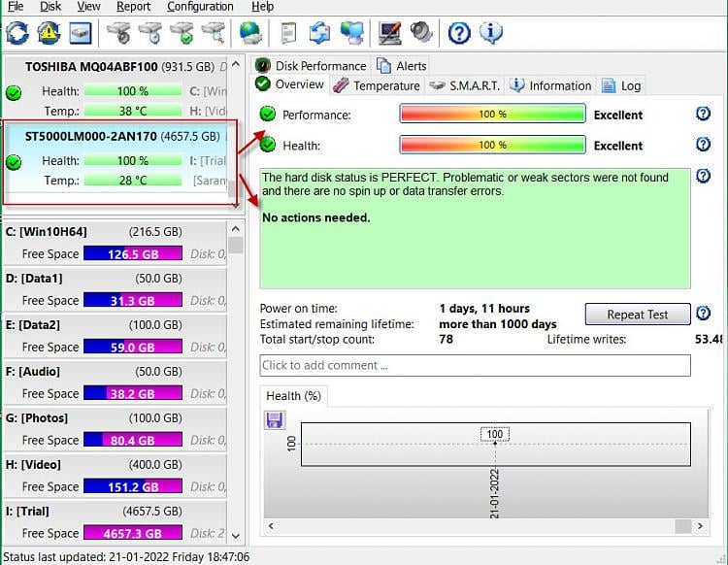This screenshot has height=565, width=728.
Task: Click the up arrow of disk list scrollbar
Action: point(236,64)
